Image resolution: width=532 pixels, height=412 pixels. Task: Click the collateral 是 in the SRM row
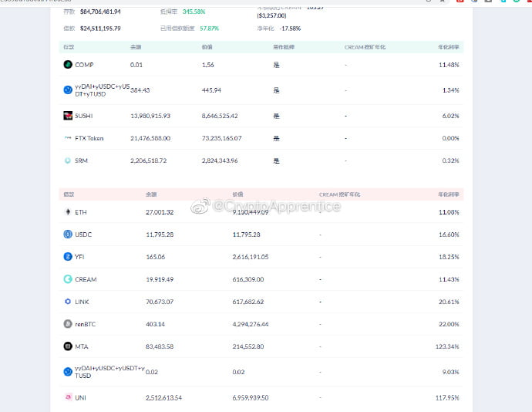277,160
